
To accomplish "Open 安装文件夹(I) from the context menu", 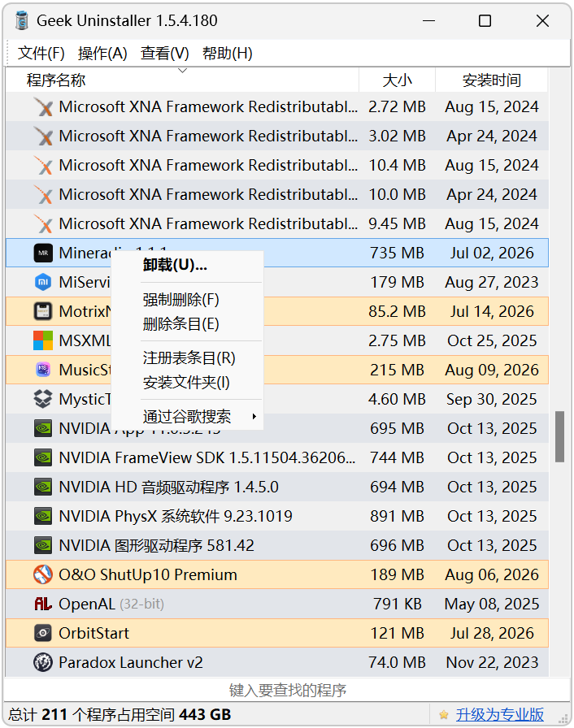I will (186, 383).
